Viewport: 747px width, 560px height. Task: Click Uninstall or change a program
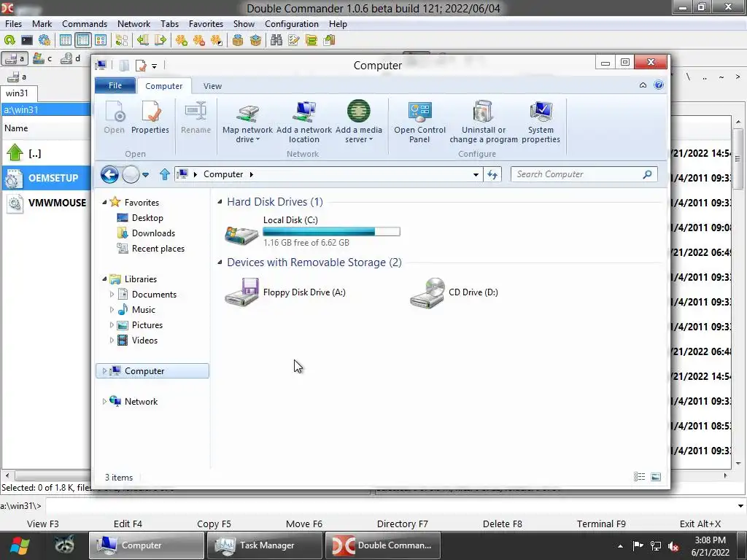coord(484,122)
